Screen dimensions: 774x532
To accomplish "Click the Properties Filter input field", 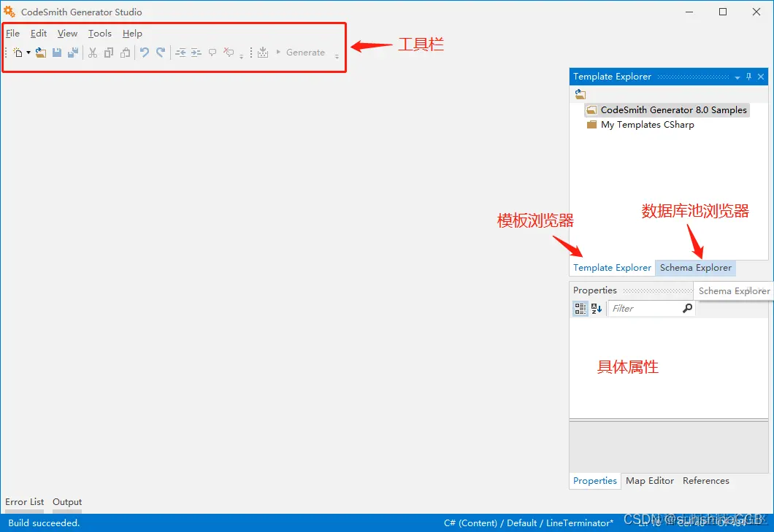I will [x=645, y=309].
